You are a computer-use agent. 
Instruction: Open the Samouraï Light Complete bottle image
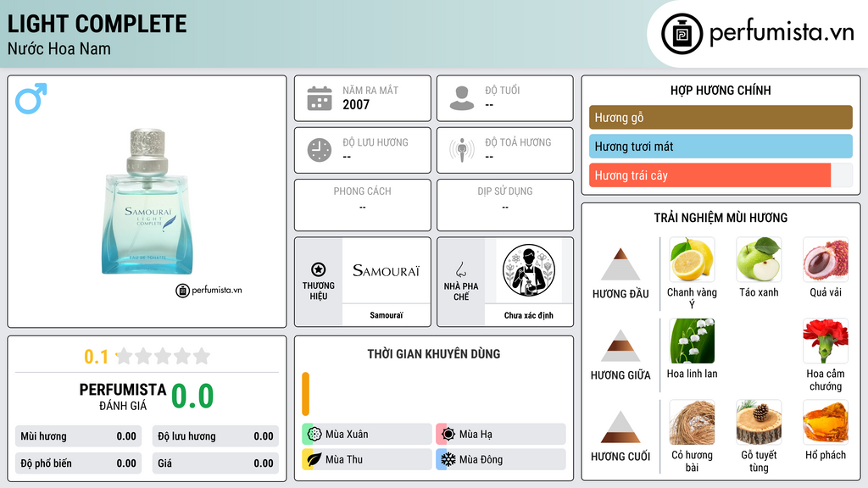point(147,202)
